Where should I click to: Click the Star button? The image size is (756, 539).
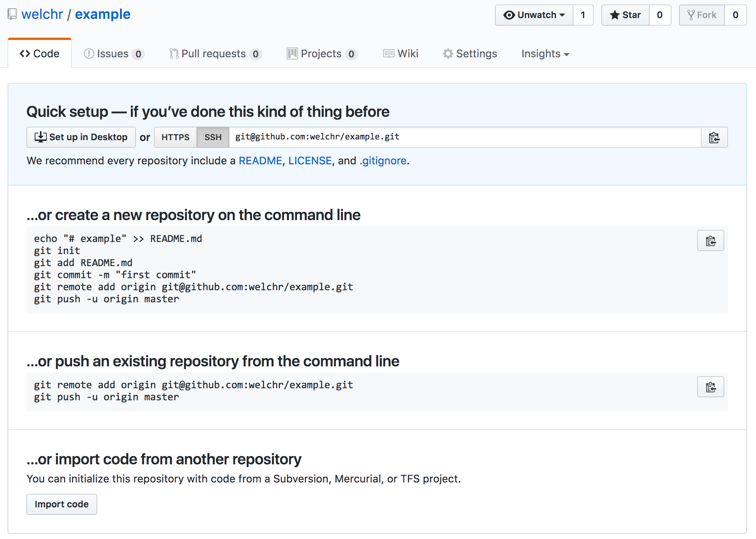[x=625, y=15]
